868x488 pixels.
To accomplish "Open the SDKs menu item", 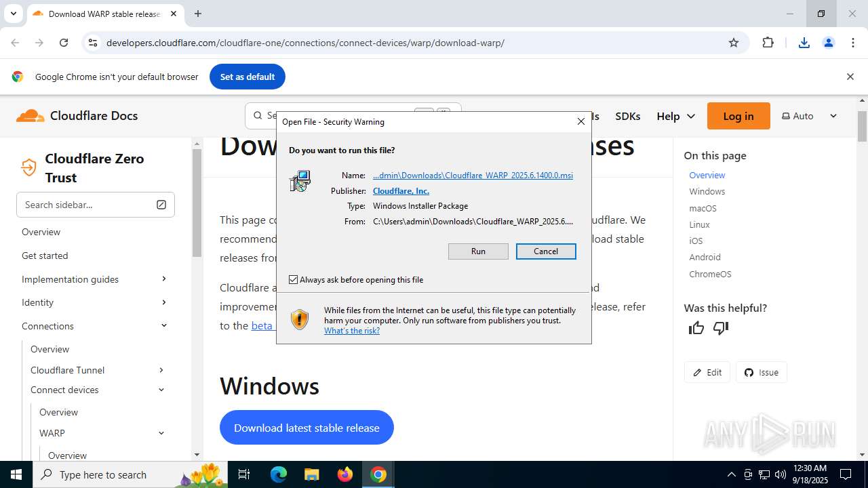I will pyautogui.click(x=627, y=116).
